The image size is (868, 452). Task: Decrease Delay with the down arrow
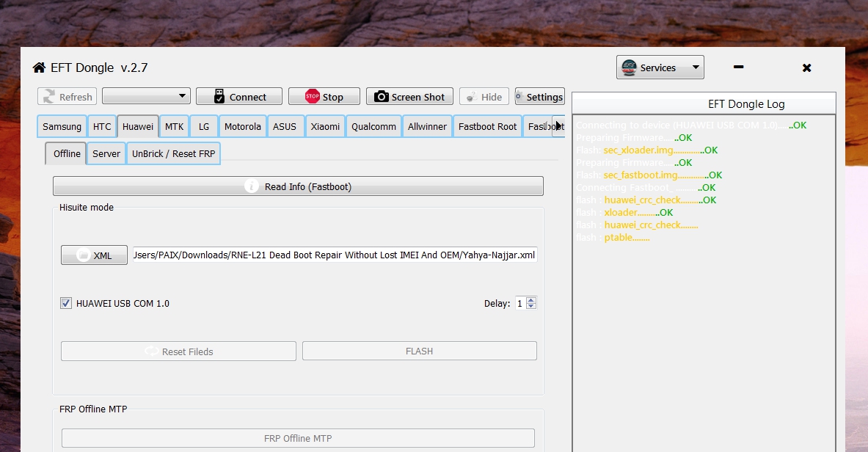pos(531,306)
